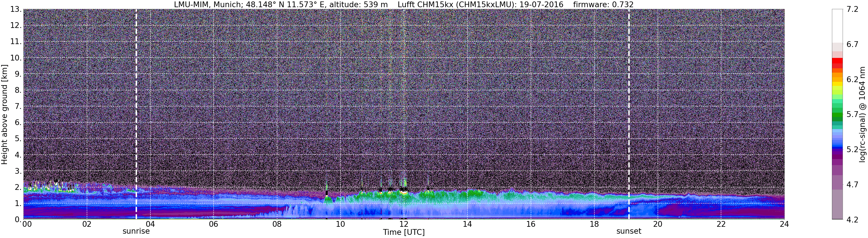Click the '22' time axis tick label
Screen dimensions: 868x238
coord(721,224)
